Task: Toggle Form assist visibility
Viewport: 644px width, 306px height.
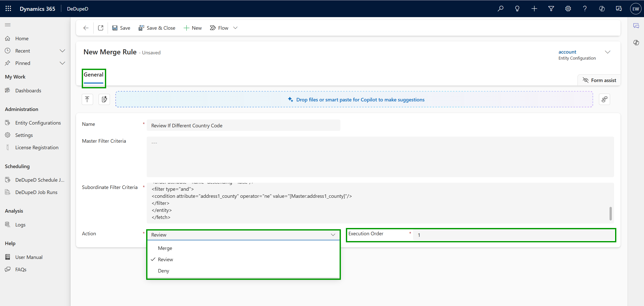Action: [599, 80]
